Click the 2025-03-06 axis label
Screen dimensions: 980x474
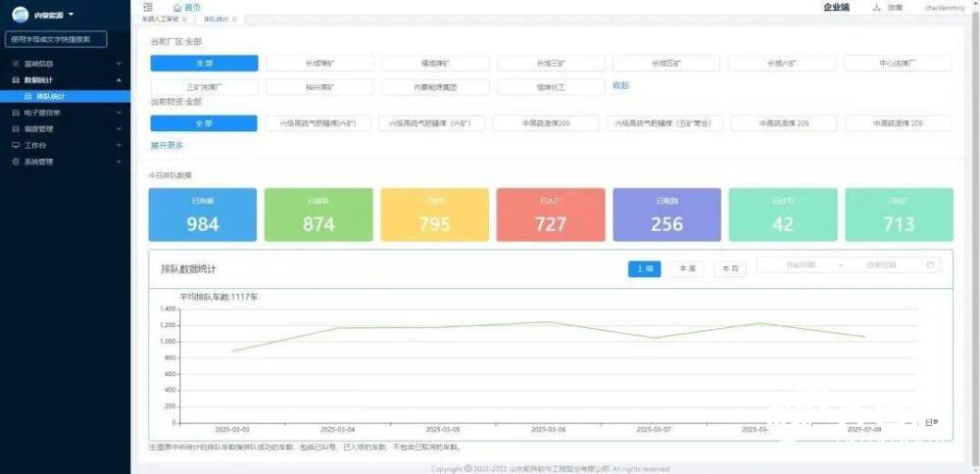click(x=548, y=430)
